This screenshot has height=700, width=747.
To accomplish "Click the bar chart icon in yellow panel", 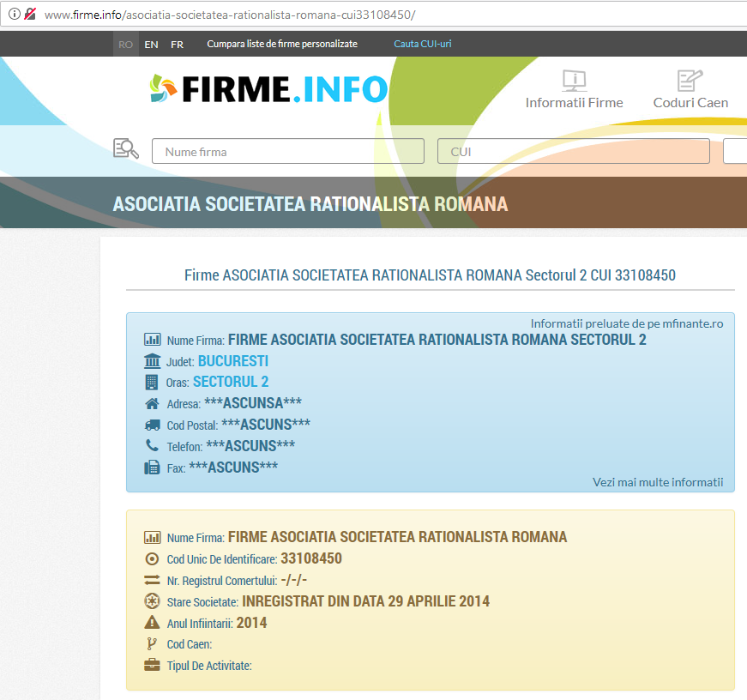I will [x=152, y=538].
